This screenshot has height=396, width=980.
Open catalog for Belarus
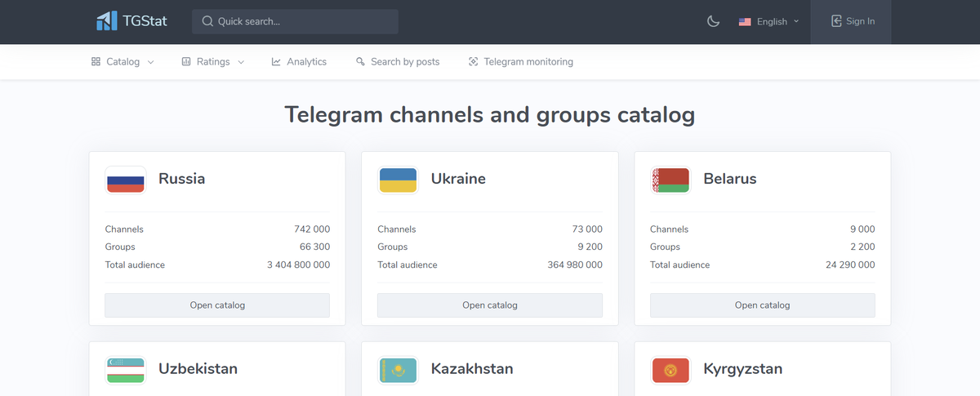(763, 305)
